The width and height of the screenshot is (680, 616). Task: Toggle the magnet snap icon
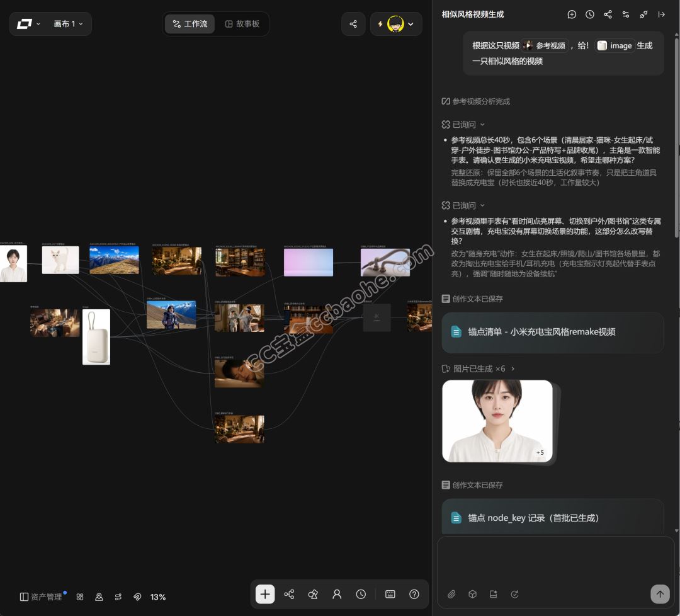[137, 597]
